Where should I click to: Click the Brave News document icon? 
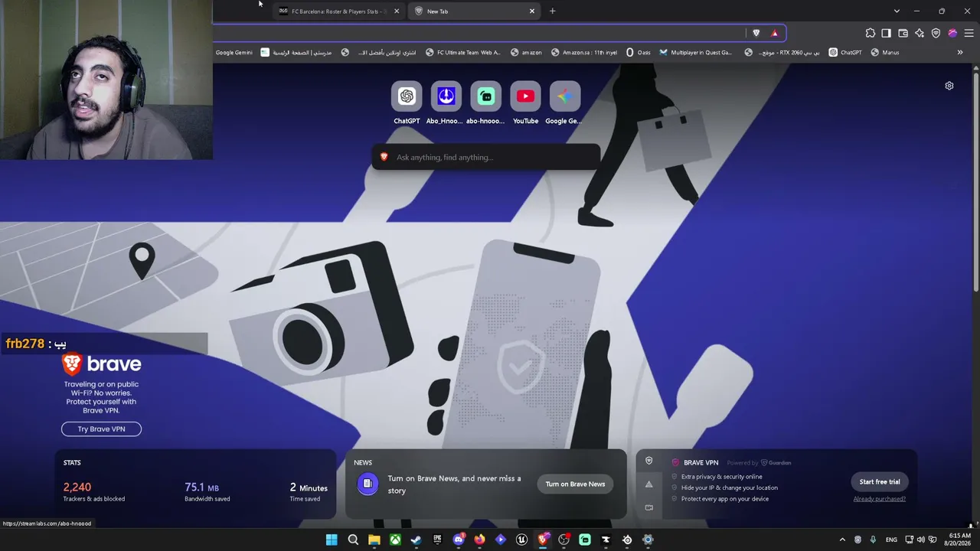367,484
